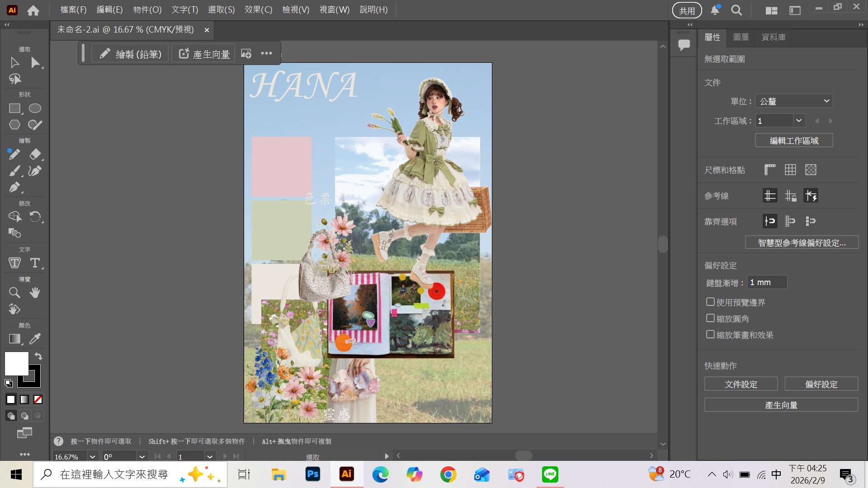Select the Type tool
The height and width of the screenshot is (488, 868).
pos(35,263)
